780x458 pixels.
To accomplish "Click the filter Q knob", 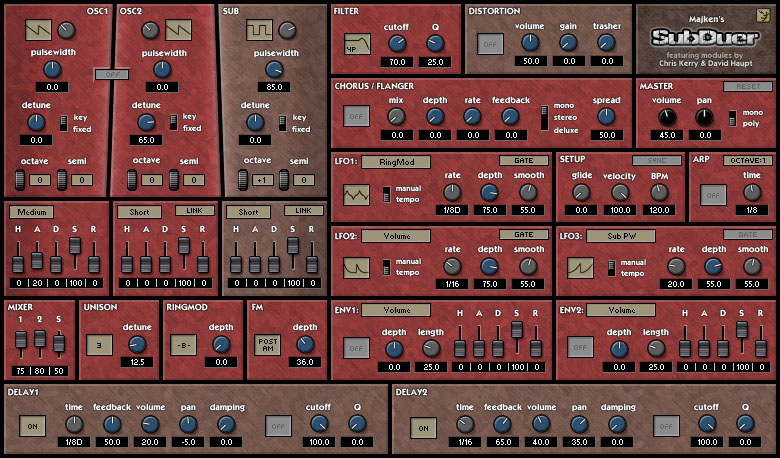I will tap(435, 44).
